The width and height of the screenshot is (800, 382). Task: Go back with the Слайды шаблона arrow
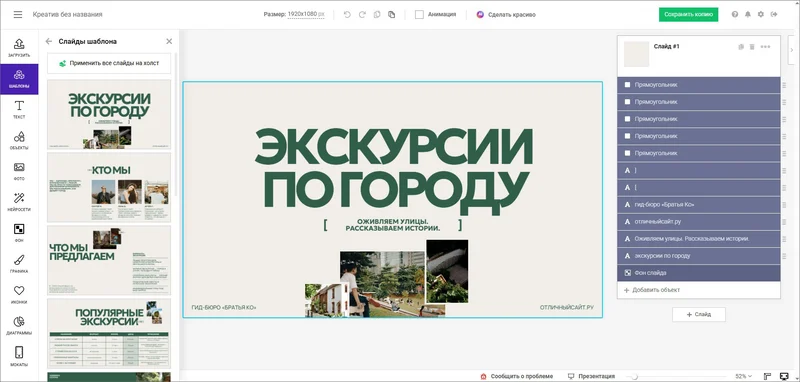[49, 41]
